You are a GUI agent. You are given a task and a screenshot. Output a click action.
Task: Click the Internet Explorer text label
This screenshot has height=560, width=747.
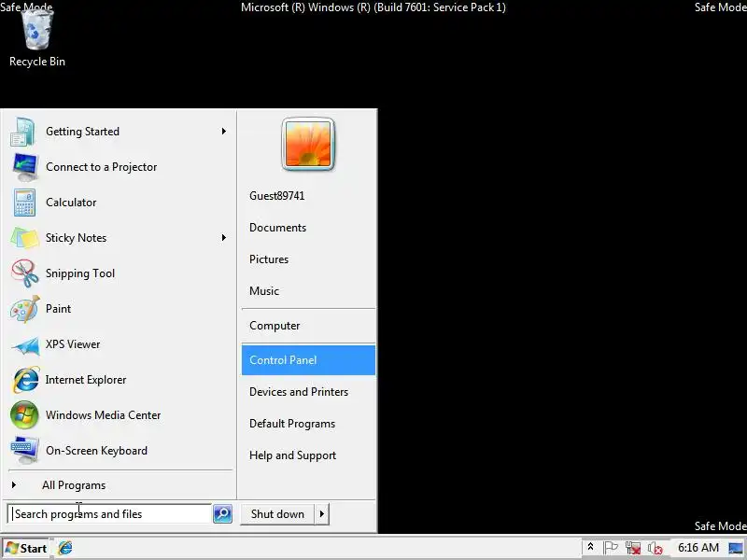[86, 380]
